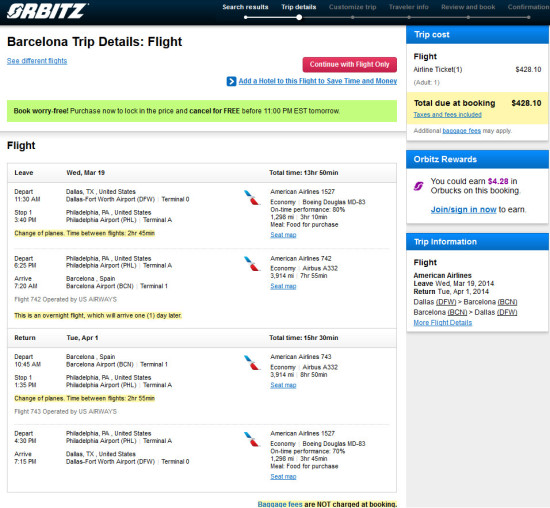Open the Search results step
Viewport: 550px width, 508px height.
(245, 7)
